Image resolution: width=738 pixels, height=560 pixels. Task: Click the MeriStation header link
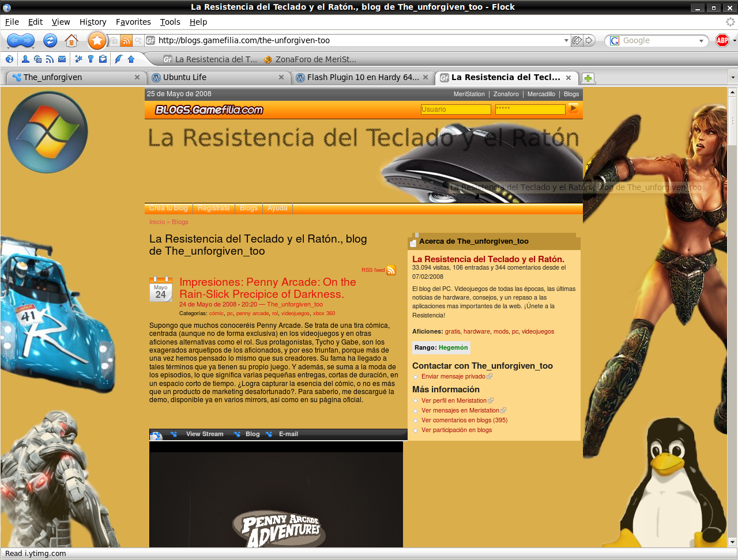(469, 94)
